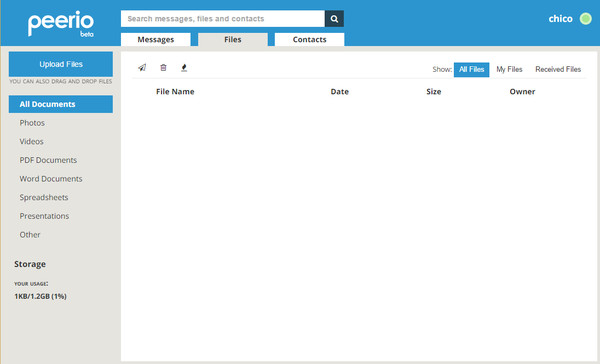Open the Videos category
Screen dimensions: 600x364
[x=31, y=142]
